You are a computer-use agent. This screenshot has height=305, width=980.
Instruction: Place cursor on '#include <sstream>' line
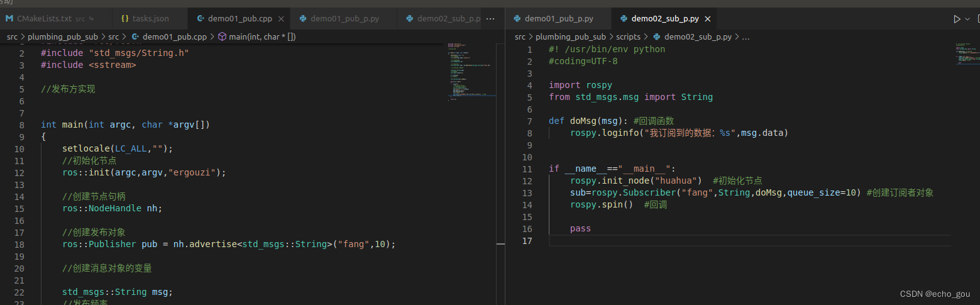tap(89, 65)
